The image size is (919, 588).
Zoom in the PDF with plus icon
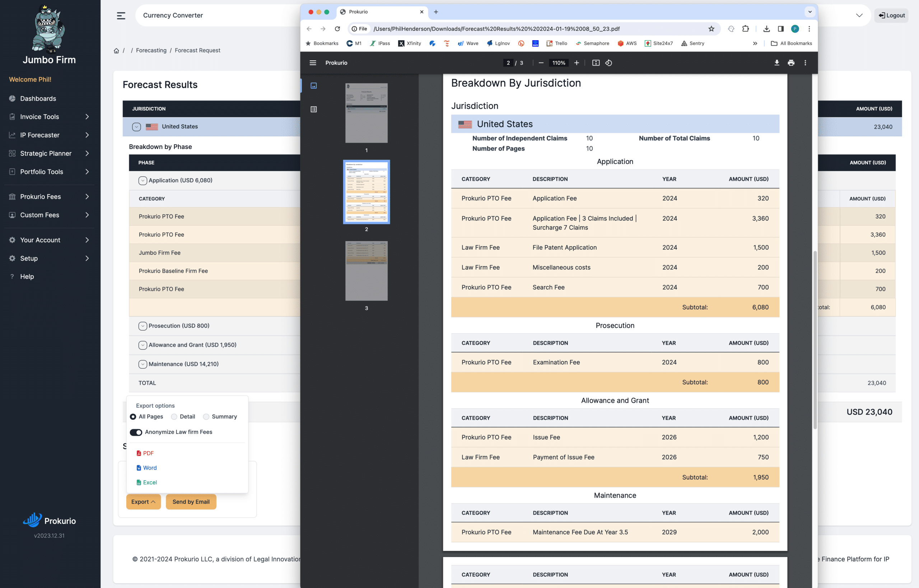[x=577, y=62]
